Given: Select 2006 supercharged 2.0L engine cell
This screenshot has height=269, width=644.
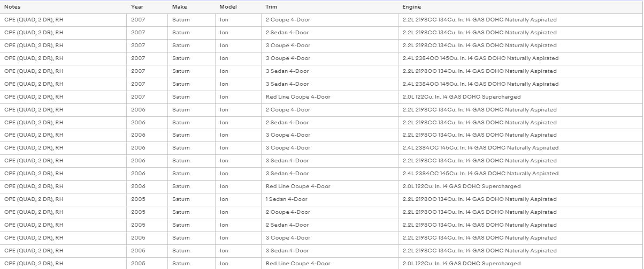Looking at the screenshot, I should pos(521,186).
